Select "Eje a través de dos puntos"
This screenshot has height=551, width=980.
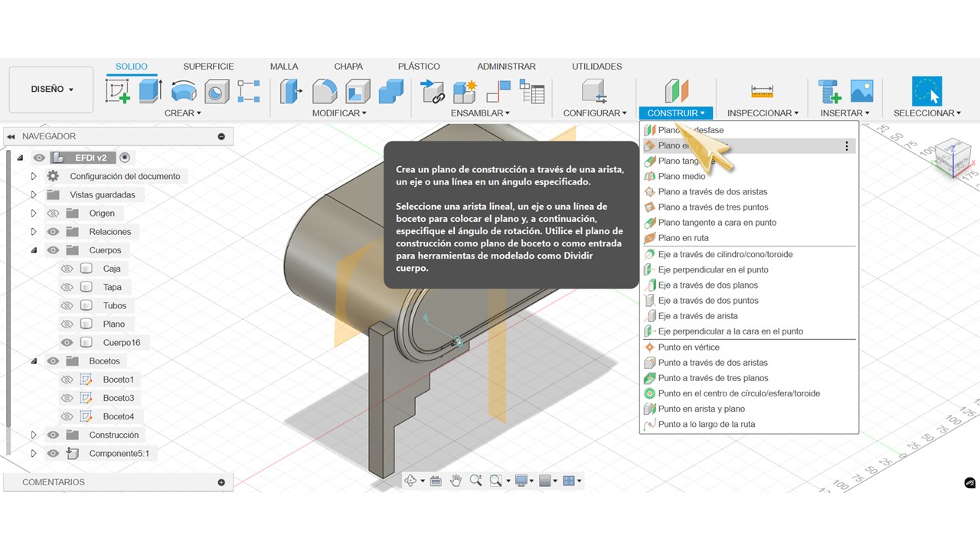[707, 301]
